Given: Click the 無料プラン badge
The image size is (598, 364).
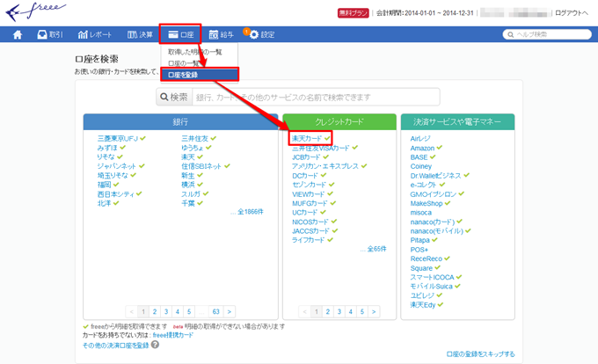Looking at the screenshot, I should (354, 13).
